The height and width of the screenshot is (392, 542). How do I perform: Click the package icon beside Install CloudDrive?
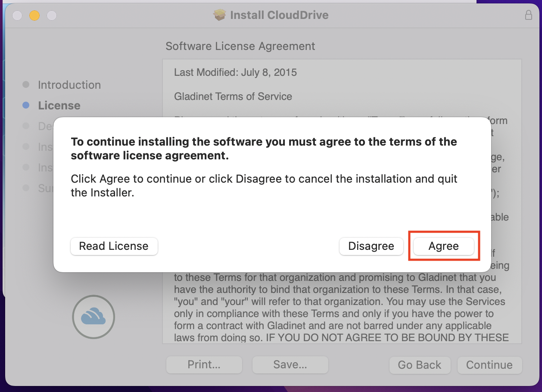pyautogui.click(x=220, y=16)
